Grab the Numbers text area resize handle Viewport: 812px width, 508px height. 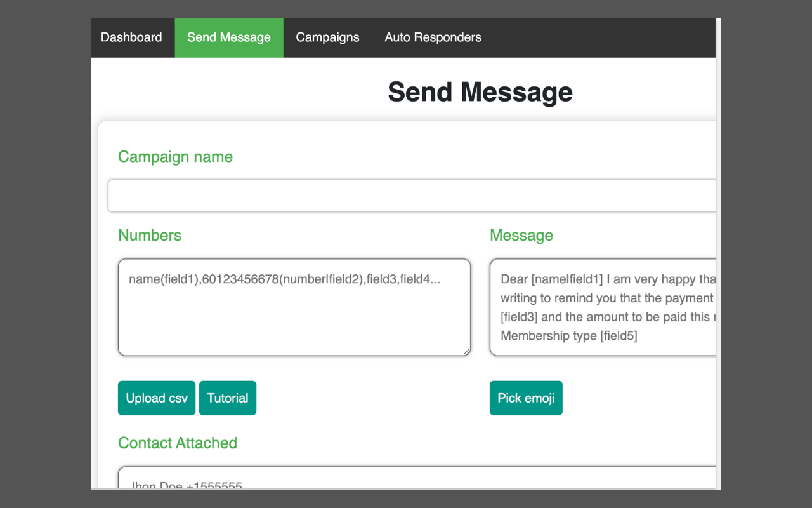[x=466, y=352]
